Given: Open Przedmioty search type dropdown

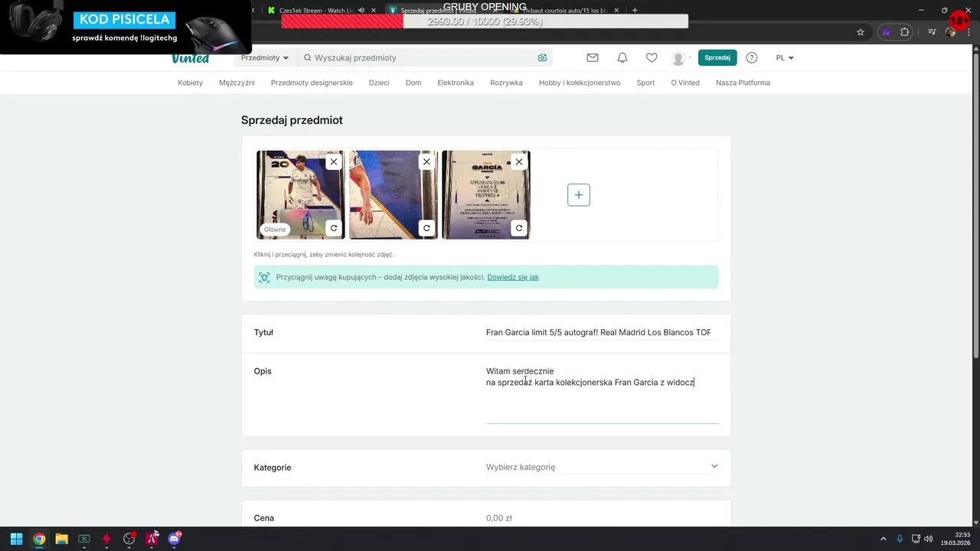Looking at the screenshot, I should pos(265,57).
